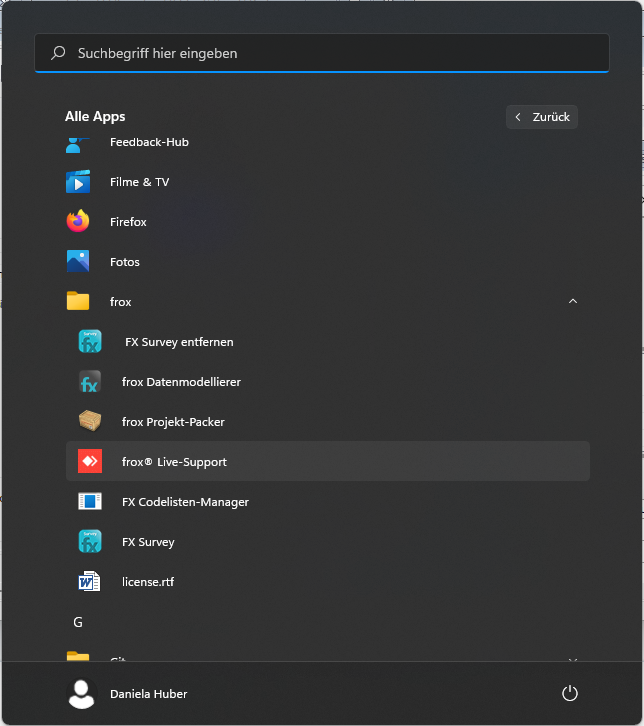Click the yellow frox folder icon
The width and height of the screenshot is (644, 726).
click(x=78, y=302)
